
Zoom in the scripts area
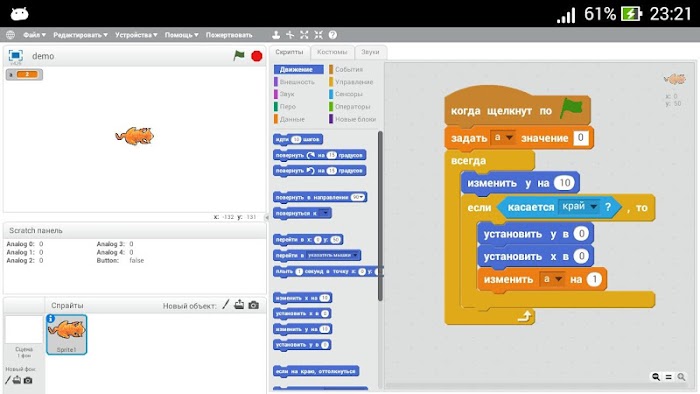tap(681, 377)
